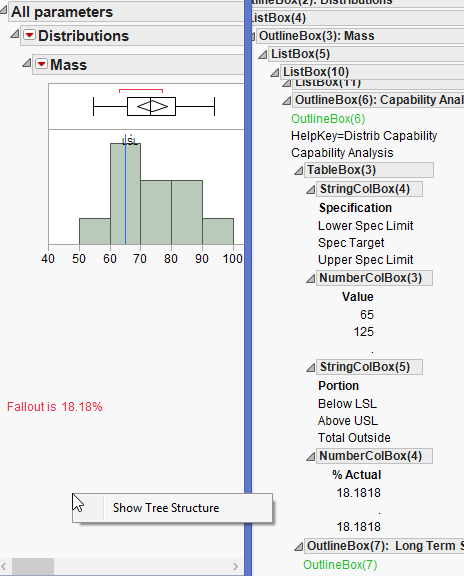Click the scroll left arrow

pyautogui.click(x=4, y=566)
